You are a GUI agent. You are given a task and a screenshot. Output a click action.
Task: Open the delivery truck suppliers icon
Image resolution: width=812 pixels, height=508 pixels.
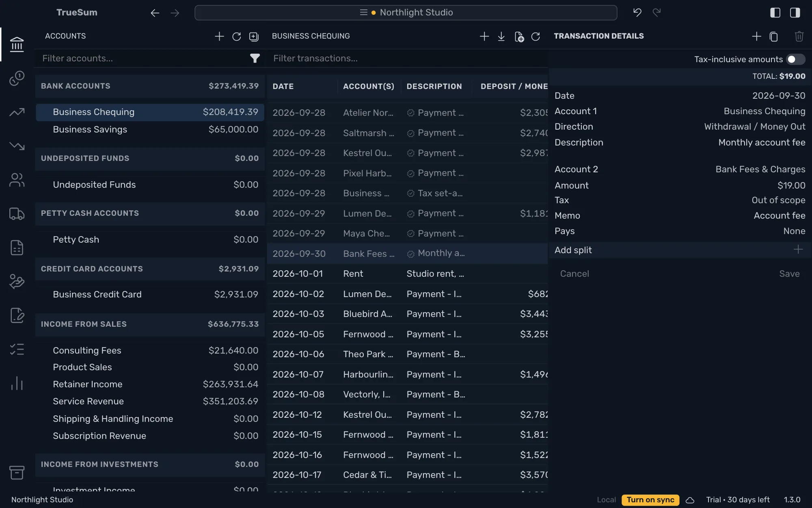coord(17,214)
